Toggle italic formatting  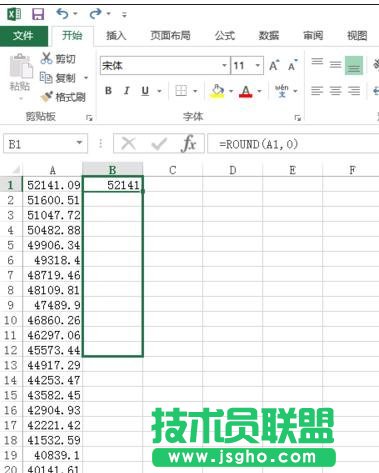(x=126, y=91)
